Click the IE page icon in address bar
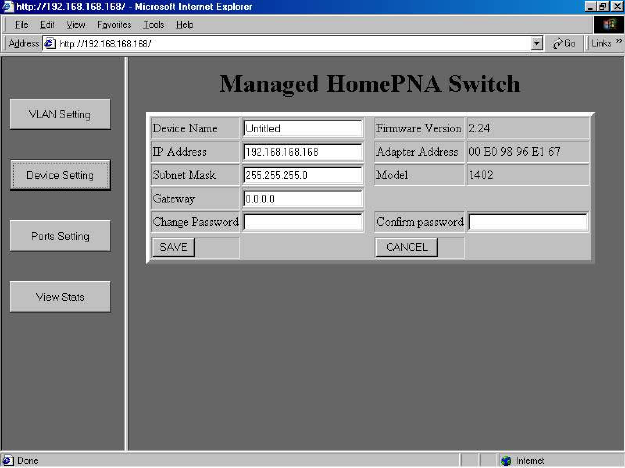This screenshot has width=625, height=468. pos(49,43)
